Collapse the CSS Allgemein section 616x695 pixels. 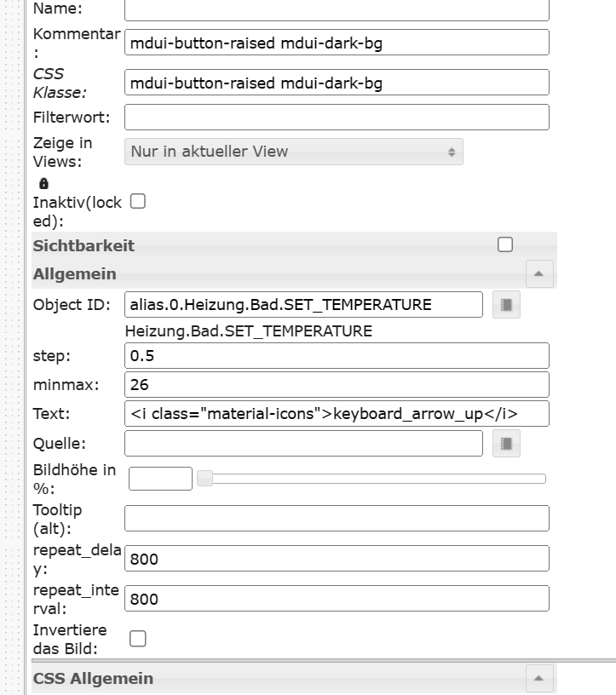539,679
